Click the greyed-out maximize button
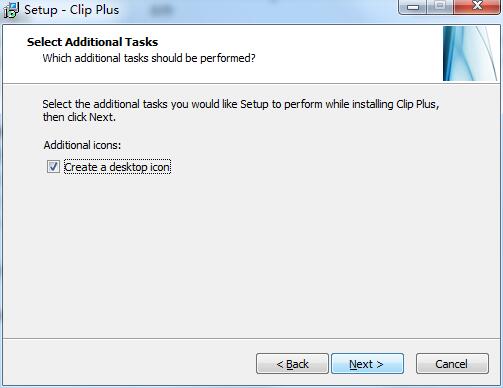This screenshot has height=388, width=503. [440, 7]
